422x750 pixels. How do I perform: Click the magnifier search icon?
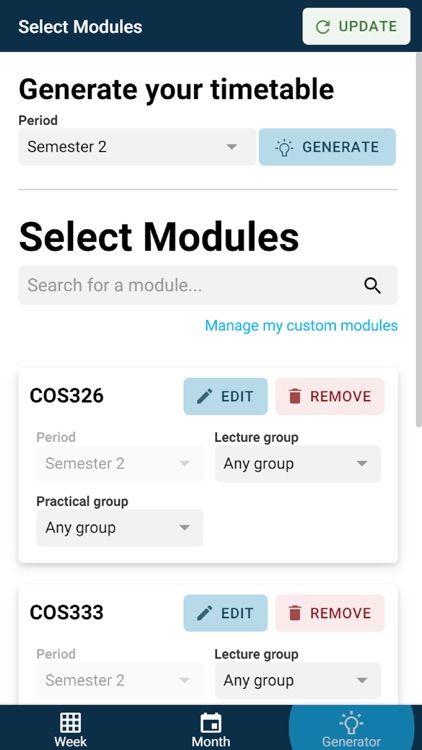pyautogui.click(x=372, y=286)
